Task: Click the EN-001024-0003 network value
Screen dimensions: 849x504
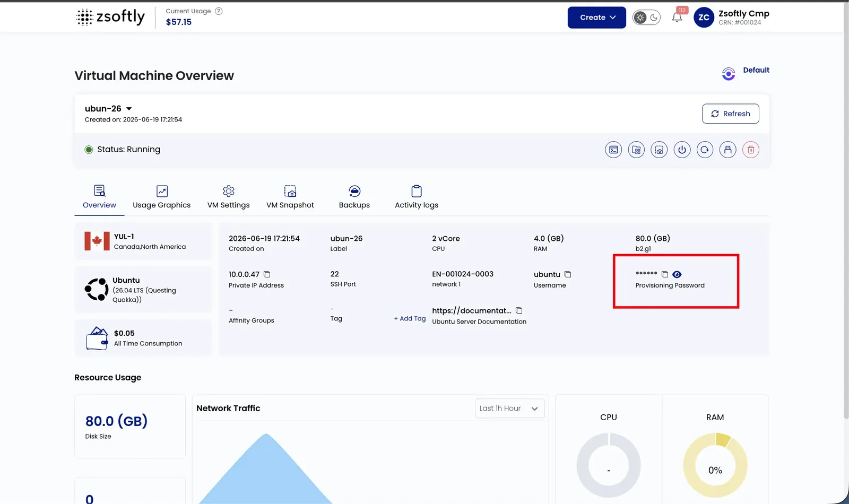Action: click(463, 274)
